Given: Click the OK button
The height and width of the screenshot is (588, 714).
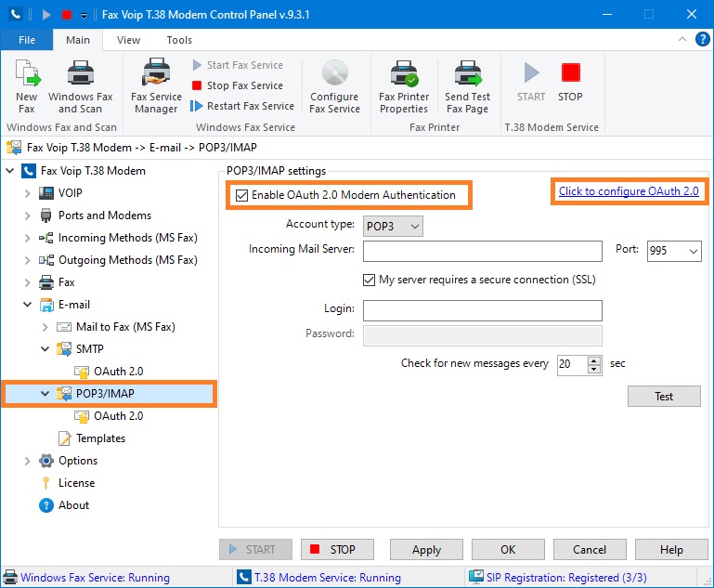Looking at the screenshot, I should click(508, 549).
